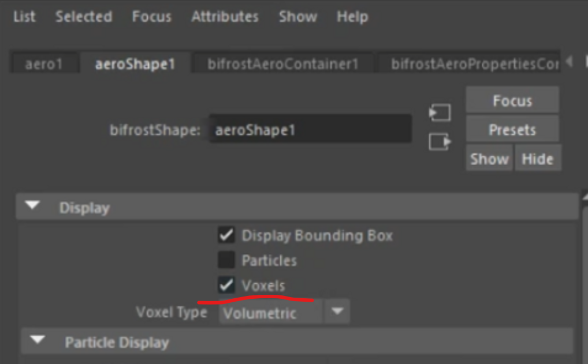
Task: Click the Hide button
Action: point(537,159)
